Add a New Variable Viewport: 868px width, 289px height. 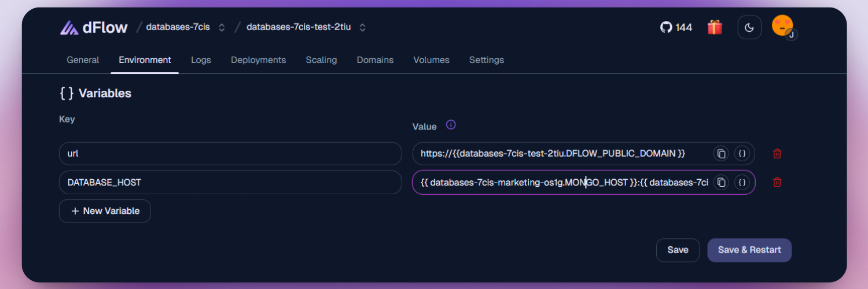pos(105,211)
